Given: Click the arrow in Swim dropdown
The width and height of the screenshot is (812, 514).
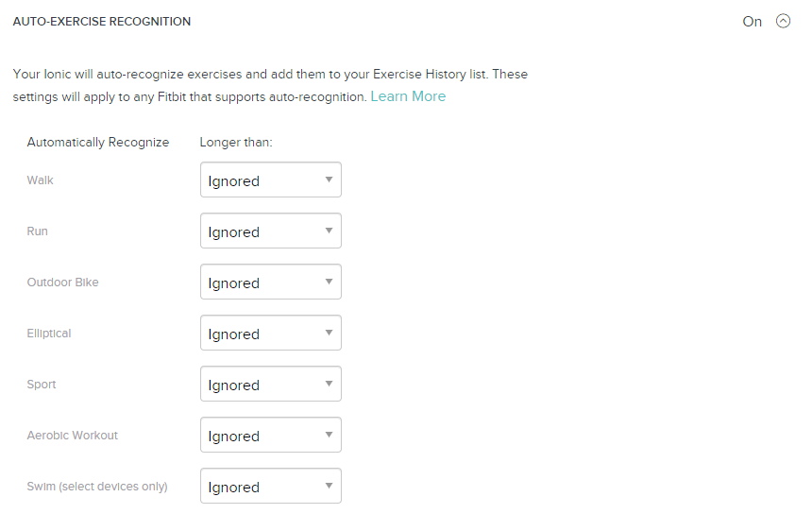Looking at the screenshot, I should click(329, 486).
